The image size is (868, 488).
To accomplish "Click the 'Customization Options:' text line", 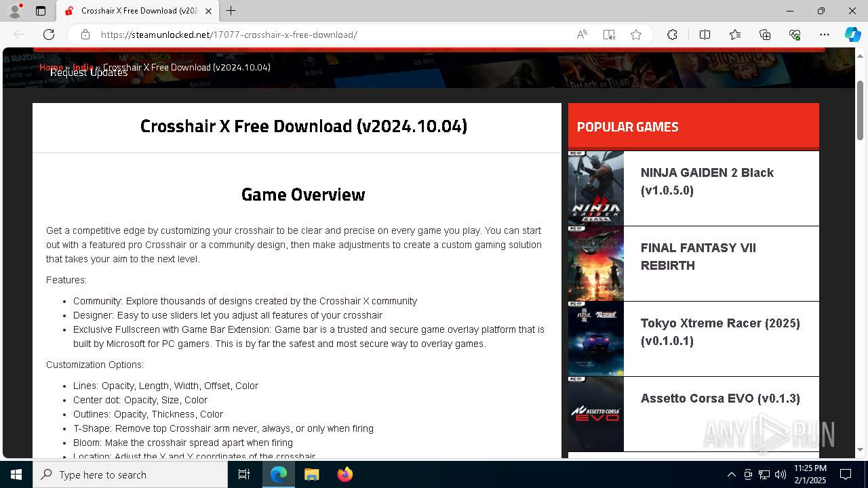I will pyautogui.click(x=95, y=365).
